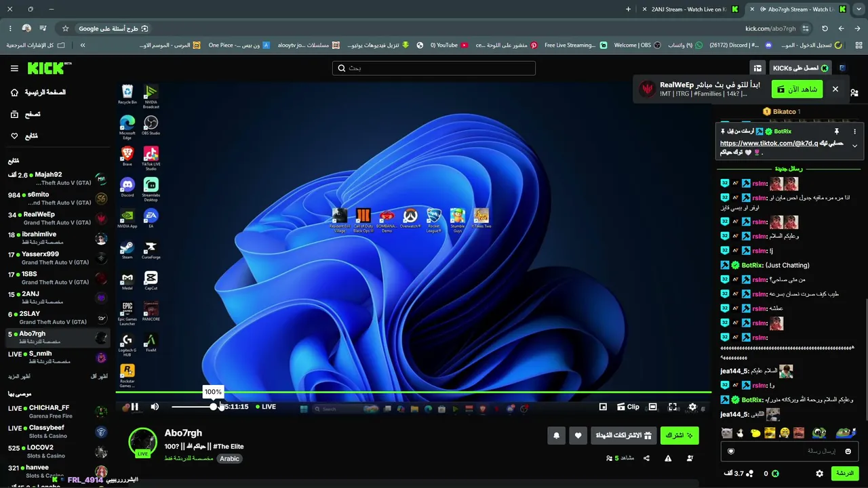Click the Kick search field
Viewport: 868px width, 488px height.
coord(434,68)
